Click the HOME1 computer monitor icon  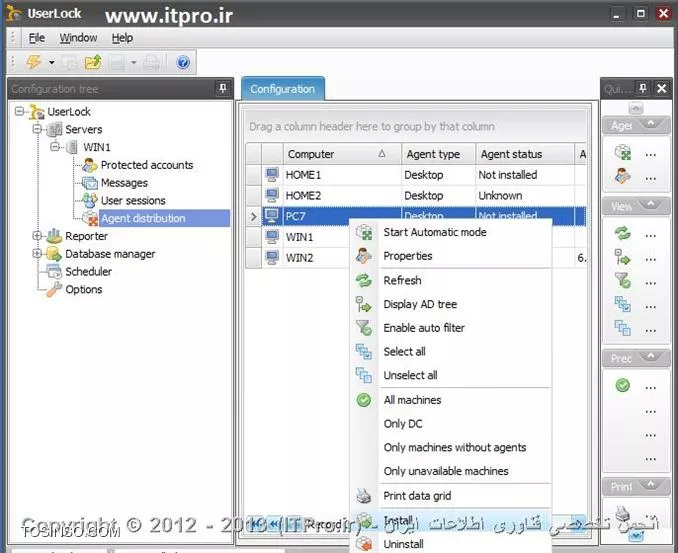272,175
